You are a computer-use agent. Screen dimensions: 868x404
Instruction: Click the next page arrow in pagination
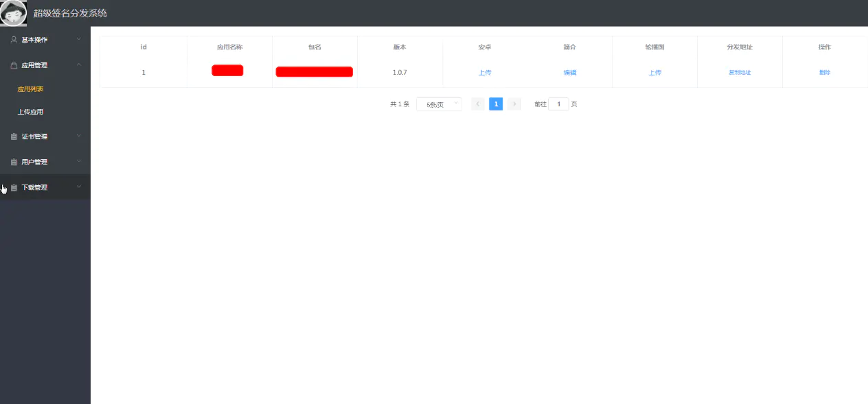[x=514, y=104]
